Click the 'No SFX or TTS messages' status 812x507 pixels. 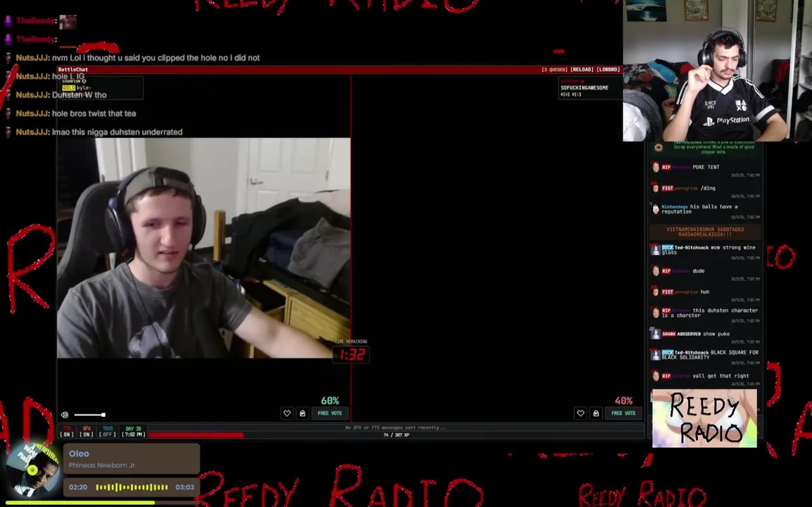point(396,427)
